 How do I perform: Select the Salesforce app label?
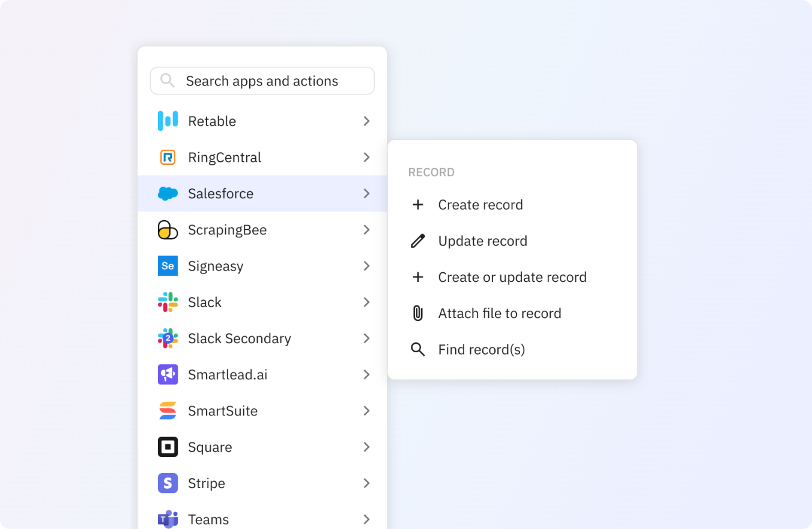220,194
